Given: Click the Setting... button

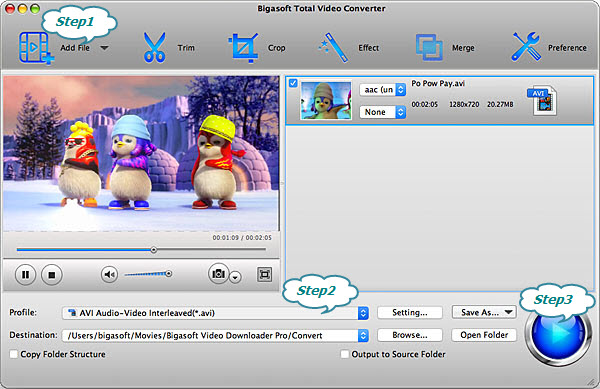Looking at the screenshot, I should pos(409,313).
